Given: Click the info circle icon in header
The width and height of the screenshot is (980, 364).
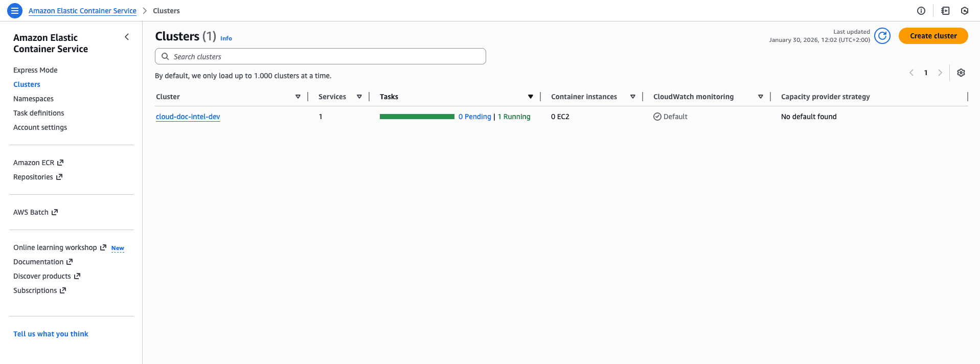Looking at the screenshot, I should [x=921, y=11].
